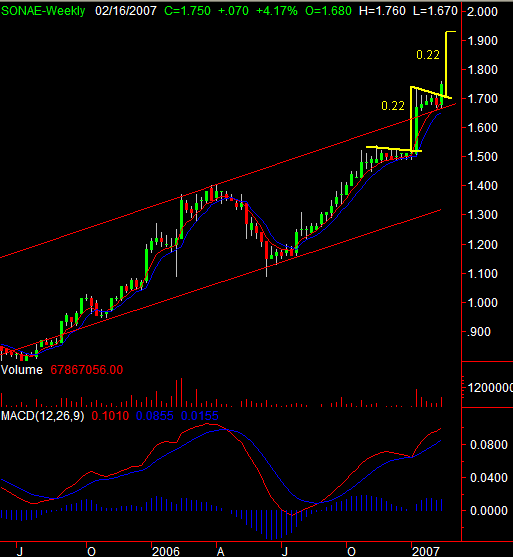Click the 1.300 price axis label

(482, 215)
